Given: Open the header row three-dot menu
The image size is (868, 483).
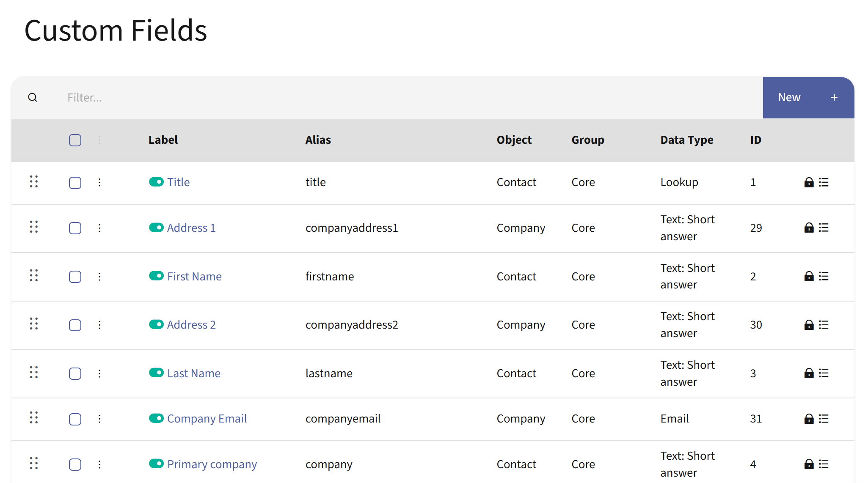Looking at the screenshot, I should point(99,140).
